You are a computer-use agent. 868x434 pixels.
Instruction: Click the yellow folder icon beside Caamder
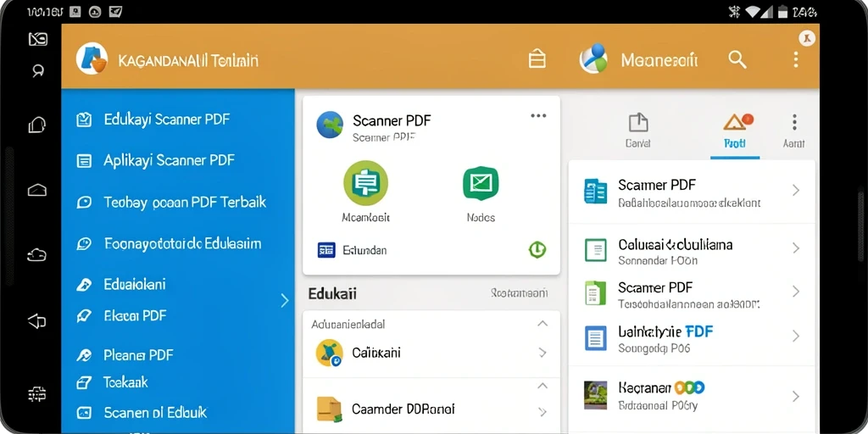(330, 409)
